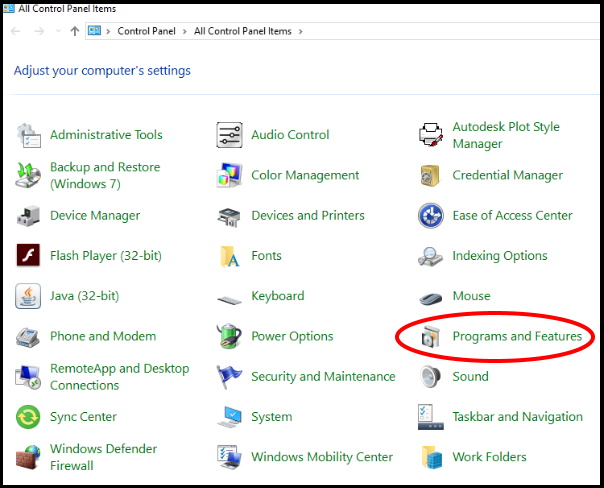Click the Audio Control sliders icon

[229, 135]
